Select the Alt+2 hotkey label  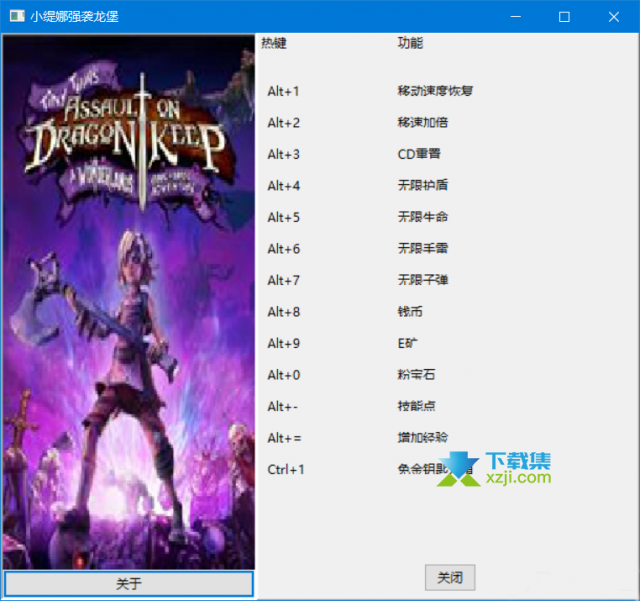[x=284, y=122]
